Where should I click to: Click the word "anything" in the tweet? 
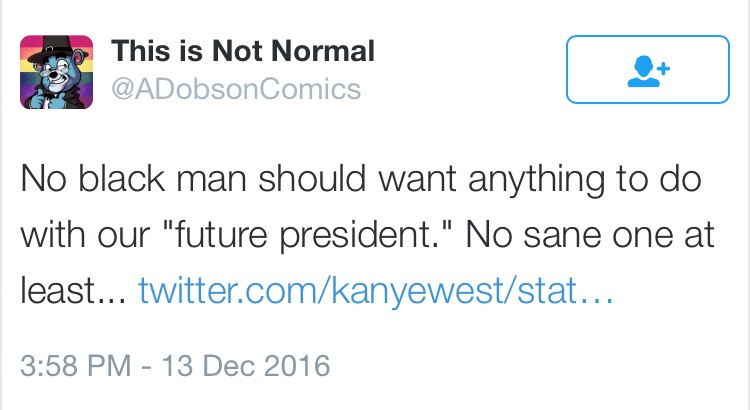[x=536, y=179]
